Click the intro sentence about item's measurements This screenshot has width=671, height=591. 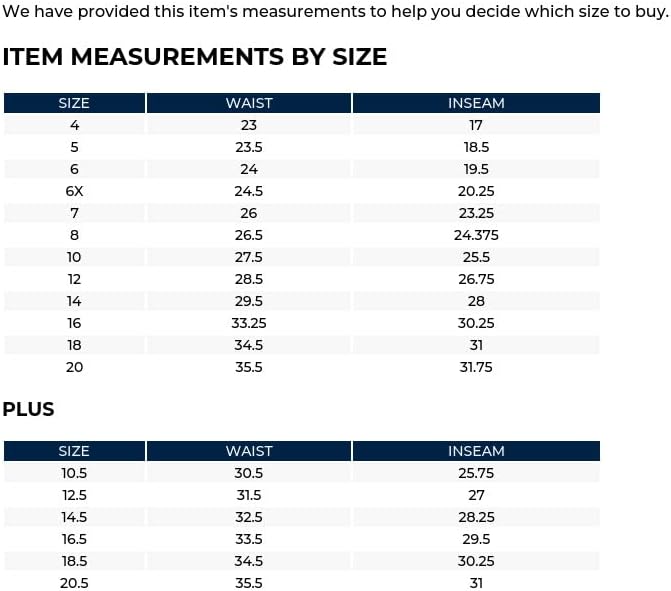(335, 12)
